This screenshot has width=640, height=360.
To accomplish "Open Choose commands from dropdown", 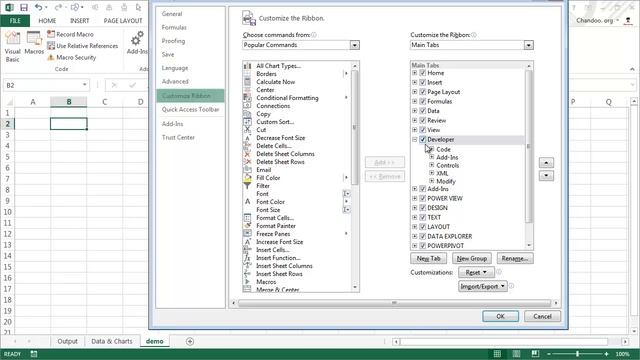I will pos(354,45).
